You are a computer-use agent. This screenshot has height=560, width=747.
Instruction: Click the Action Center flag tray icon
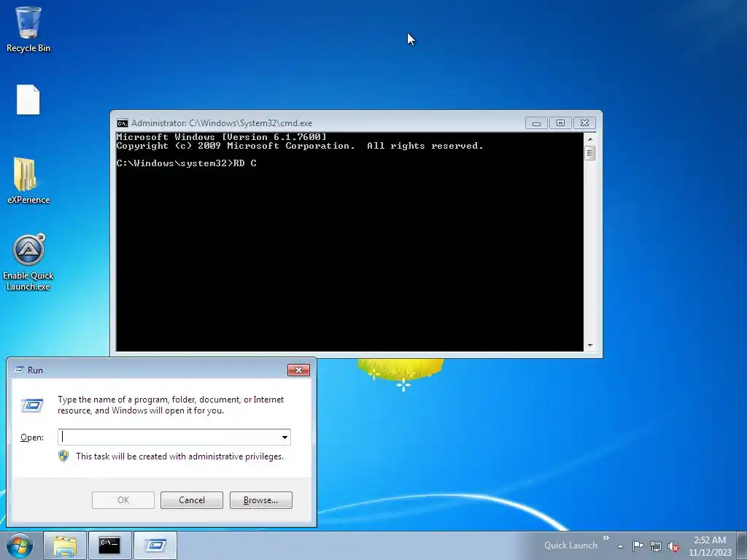[x=638, y=545]
